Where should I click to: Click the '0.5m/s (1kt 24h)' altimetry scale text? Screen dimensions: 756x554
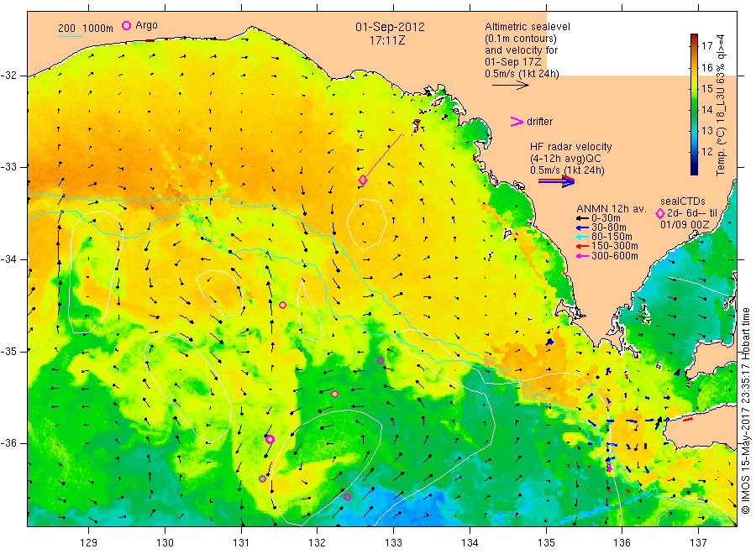[522, 74]
